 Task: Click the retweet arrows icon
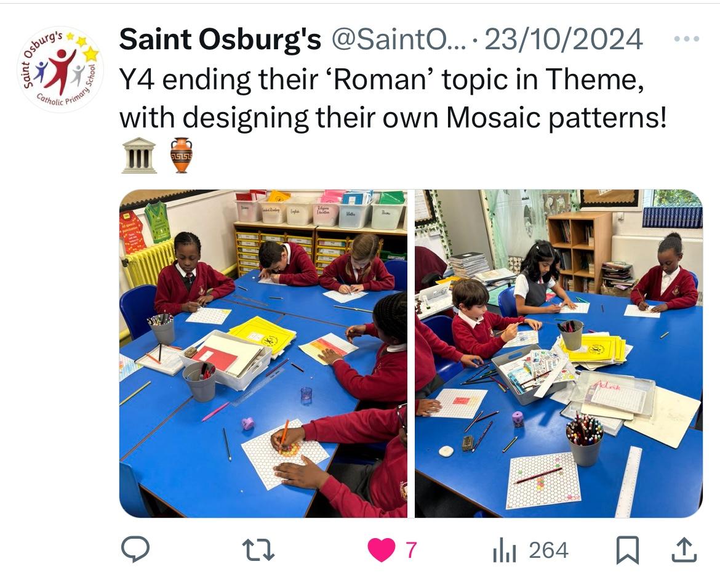point(258,550)
